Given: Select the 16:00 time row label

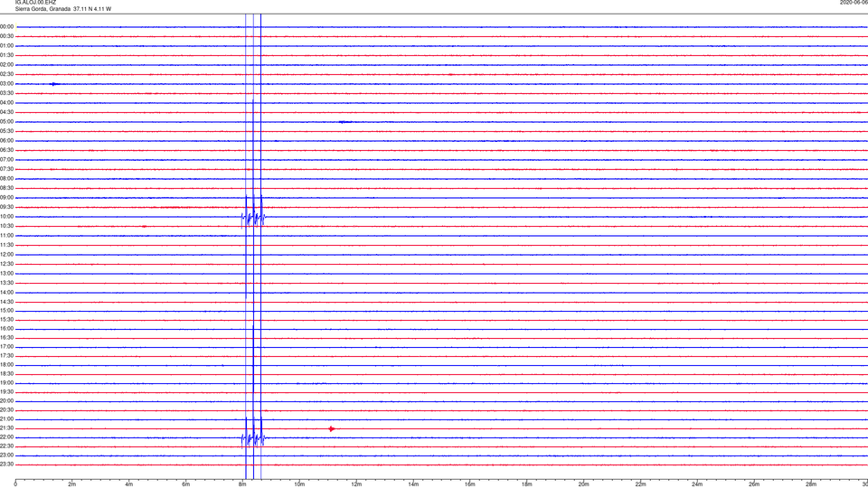Looking at the screenshot, I should click(x=6, y=329).
